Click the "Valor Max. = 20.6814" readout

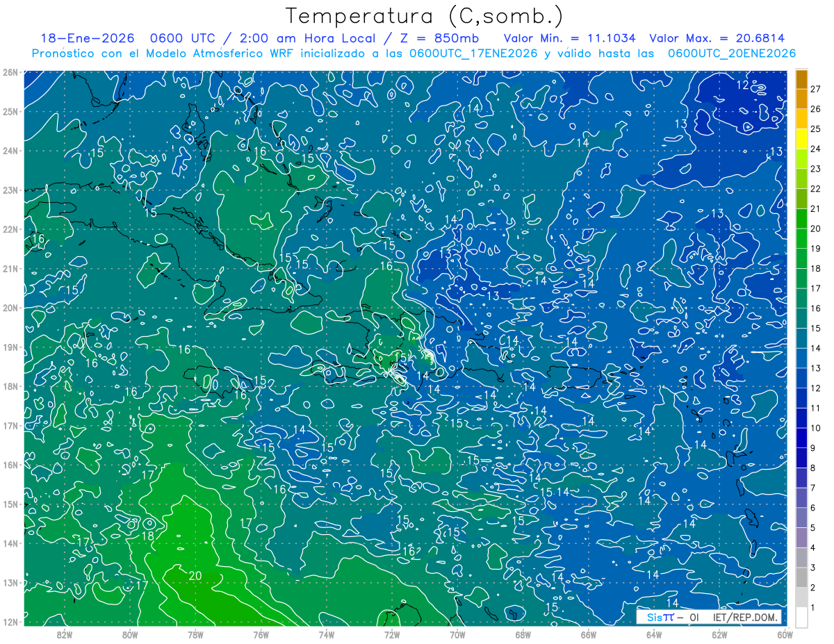(717, 39)
